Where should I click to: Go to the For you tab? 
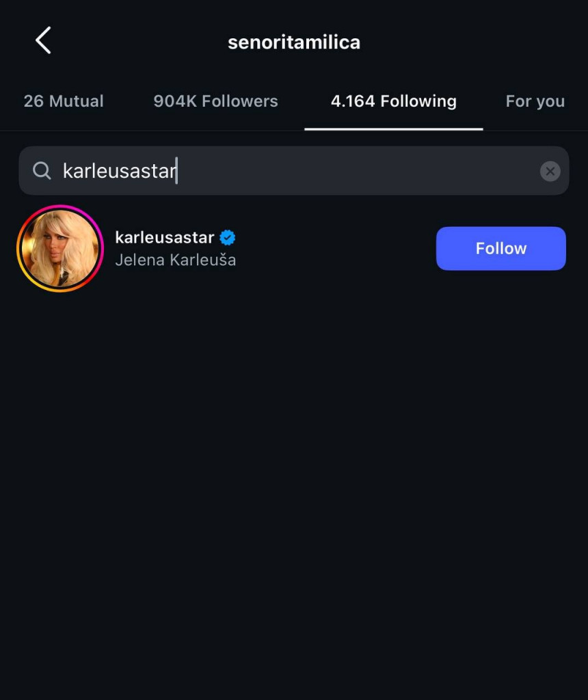535,101
